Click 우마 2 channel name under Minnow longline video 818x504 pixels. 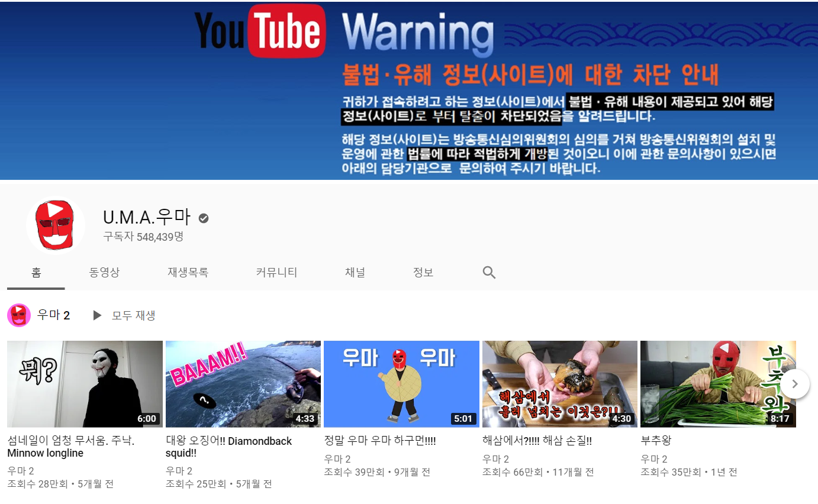point(21,471)
